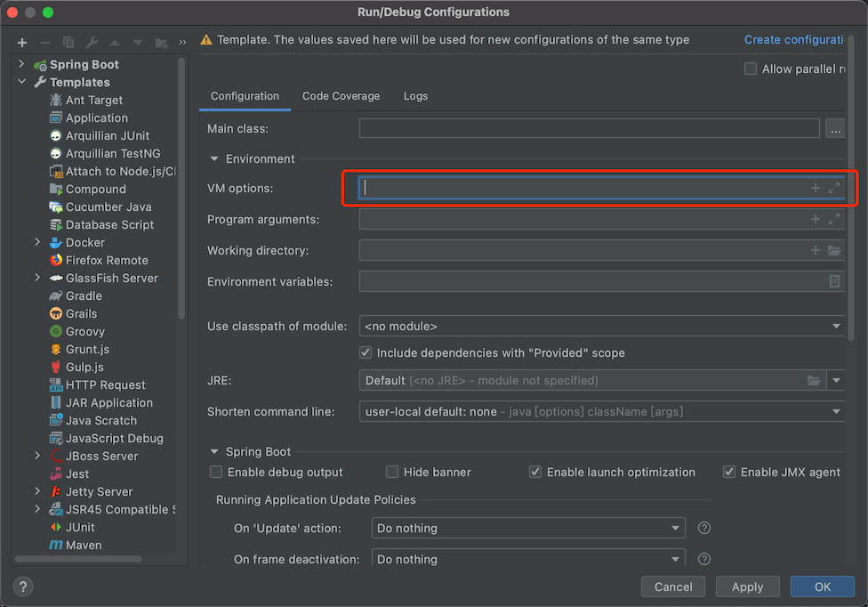Click the Create New Folder icon
Image resolution: width=868 pixels, height=607 pixels.
tap(162, 42)
